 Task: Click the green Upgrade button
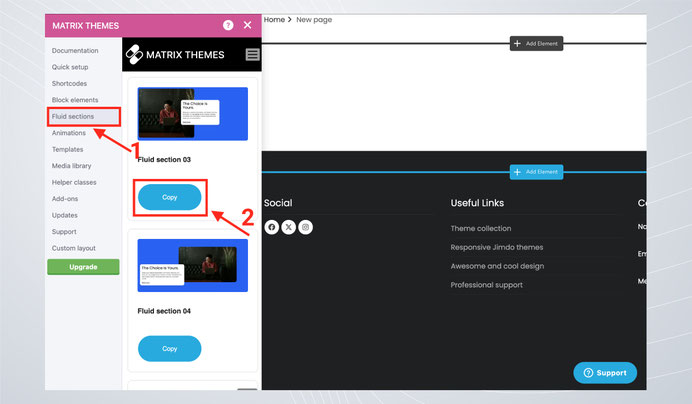(x=83, y=267)
